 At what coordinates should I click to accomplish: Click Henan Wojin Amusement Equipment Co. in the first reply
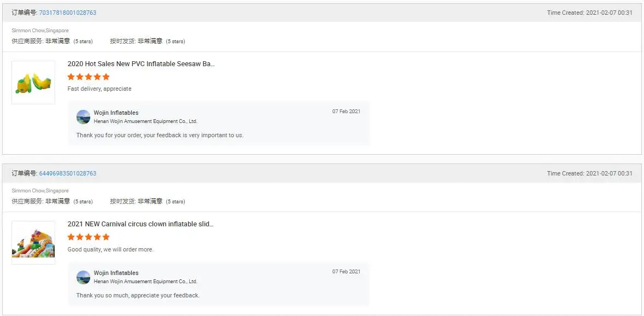point(145,121)
